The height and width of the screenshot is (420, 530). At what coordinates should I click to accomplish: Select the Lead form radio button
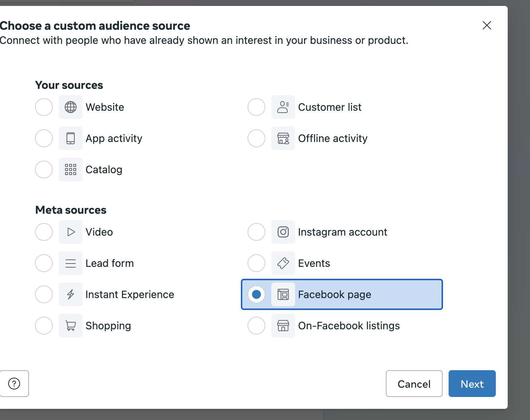click(44, 263)
